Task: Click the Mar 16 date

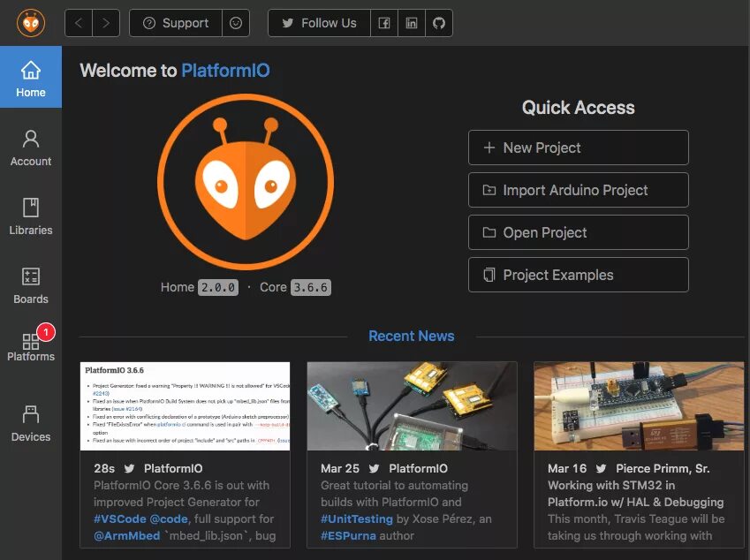Action: coord(567,469)
